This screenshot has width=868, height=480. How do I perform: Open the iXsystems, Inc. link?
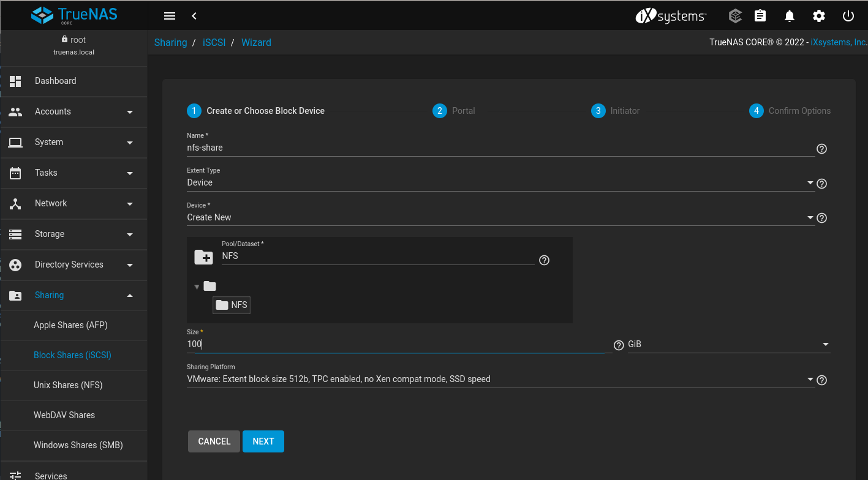(x=839, y=42)
